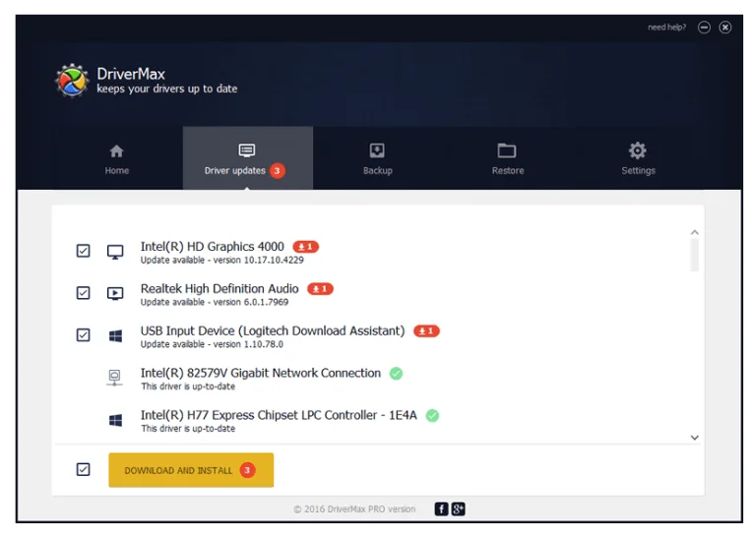Click 'keeps your drivers up to date' tagline
This screenshot has height=536, width=756.
(166, 89)
